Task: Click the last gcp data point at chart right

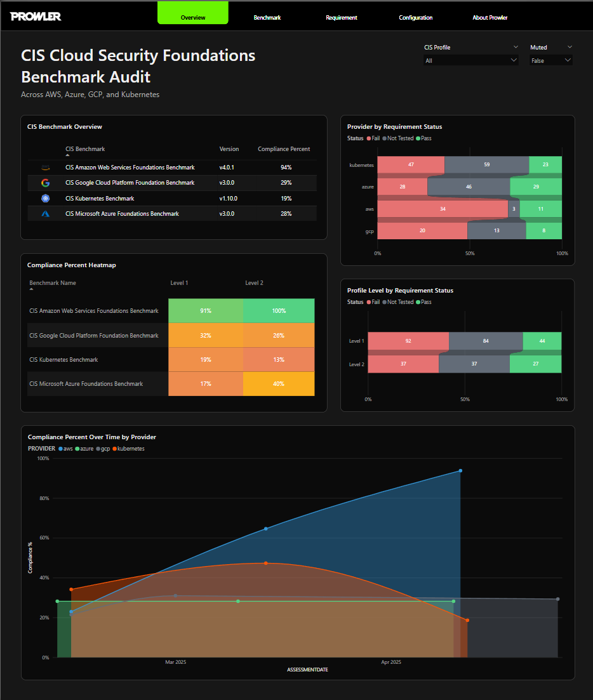Action: point(557,599)
